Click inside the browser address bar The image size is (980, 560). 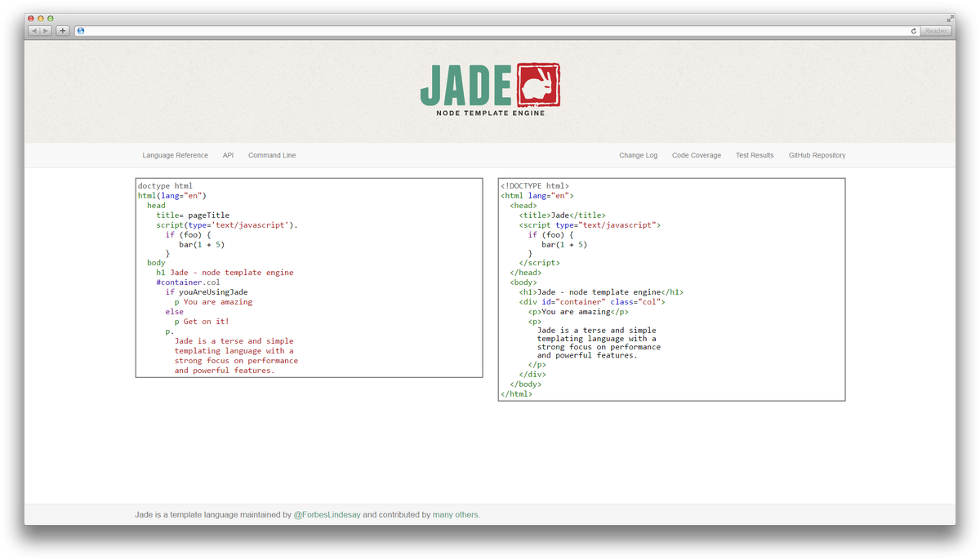tap(497, 31)
